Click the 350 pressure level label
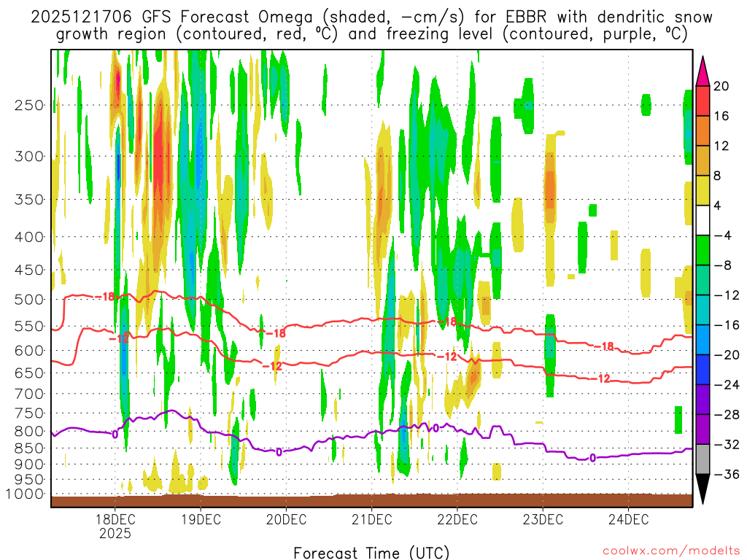Image resolution: width=747 pixels, height=560 pixels. 29,200
